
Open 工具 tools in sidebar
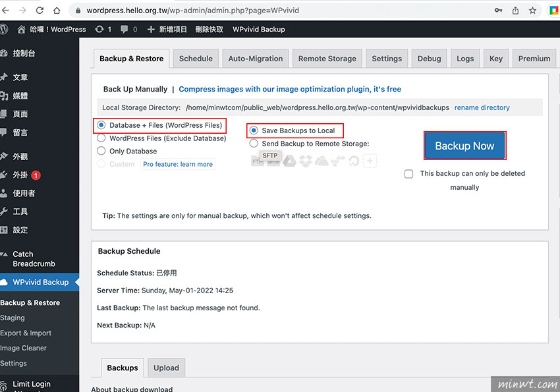(20, 211)
